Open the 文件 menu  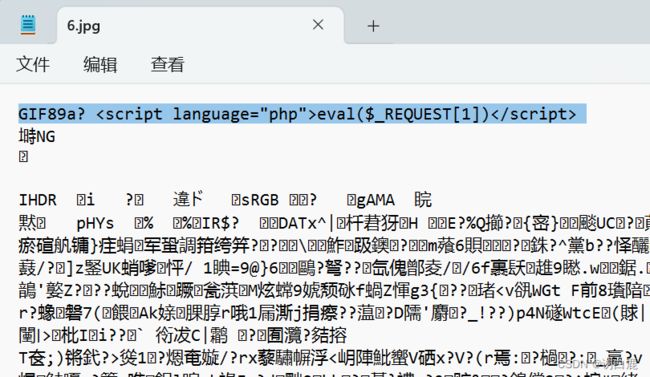[x=33, y=65]
